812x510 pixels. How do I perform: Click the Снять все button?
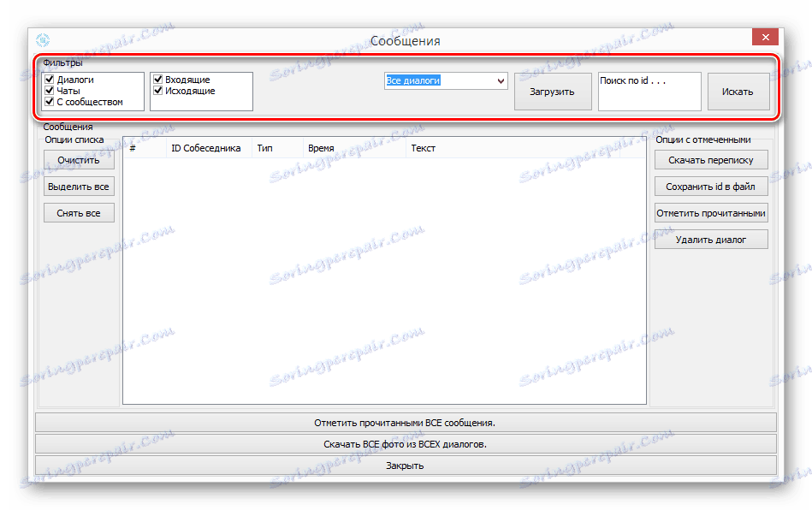pos(79,213)
